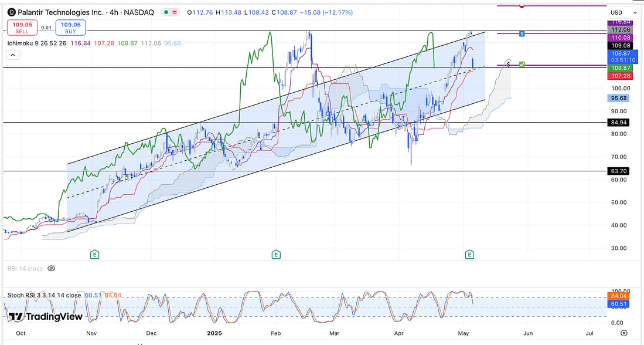Click the blue 60.51 Stoch RSI scale label
This screenshot has height=345, width=644.
point(619,304)
